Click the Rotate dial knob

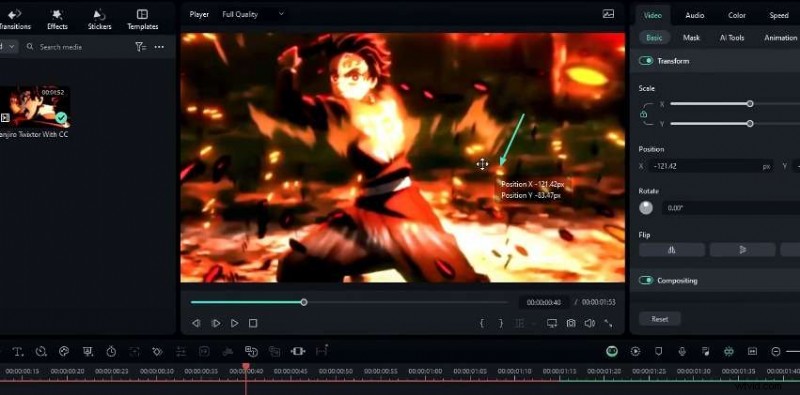click(646, 208)
